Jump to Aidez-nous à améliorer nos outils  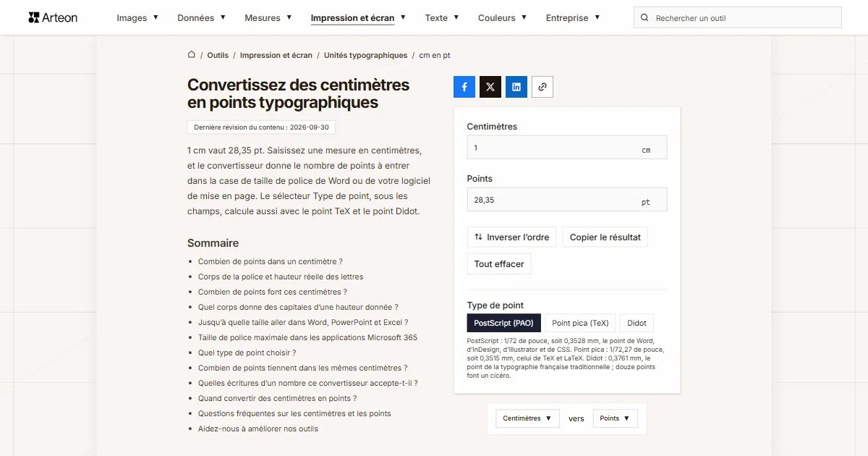(x=258, y=428)
